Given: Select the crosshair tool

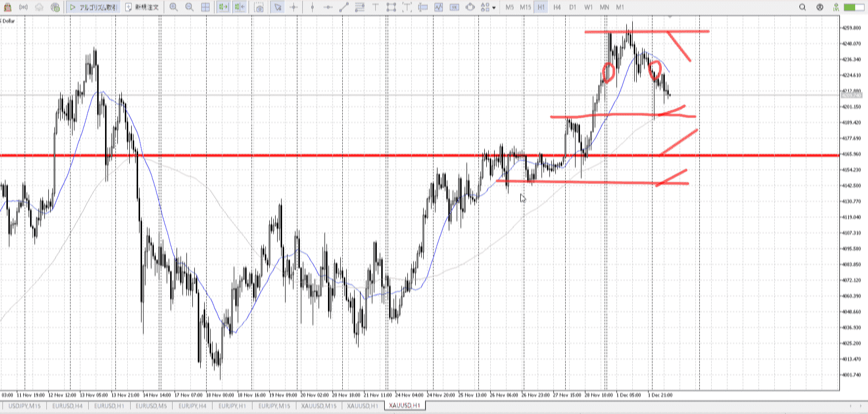Looking at the screenshot, I should (294, 7).
